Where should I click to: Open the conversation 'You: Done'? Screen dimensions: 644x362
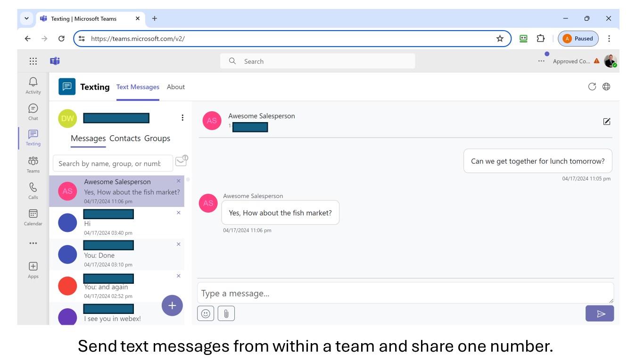pos(116,255)
